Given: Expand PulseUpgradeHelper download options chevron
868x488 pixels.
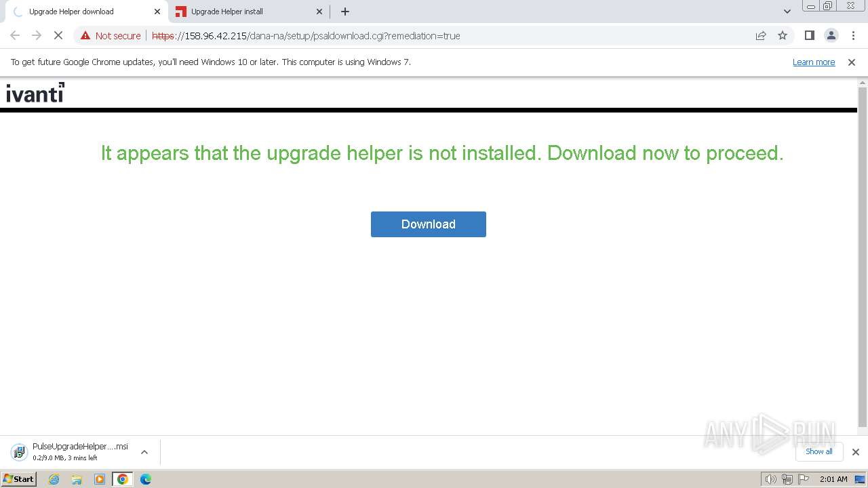Looking at the screenshot, I should (x=144, y=452).
